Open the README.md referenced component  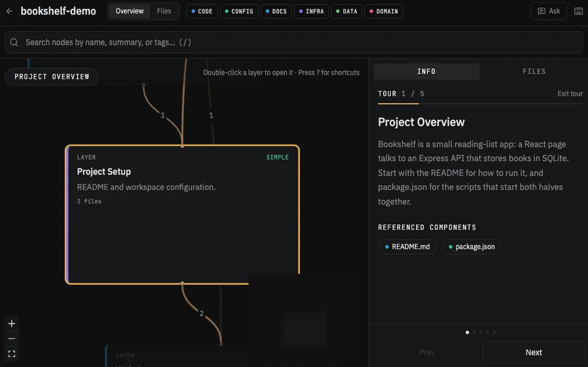(407, 247)
